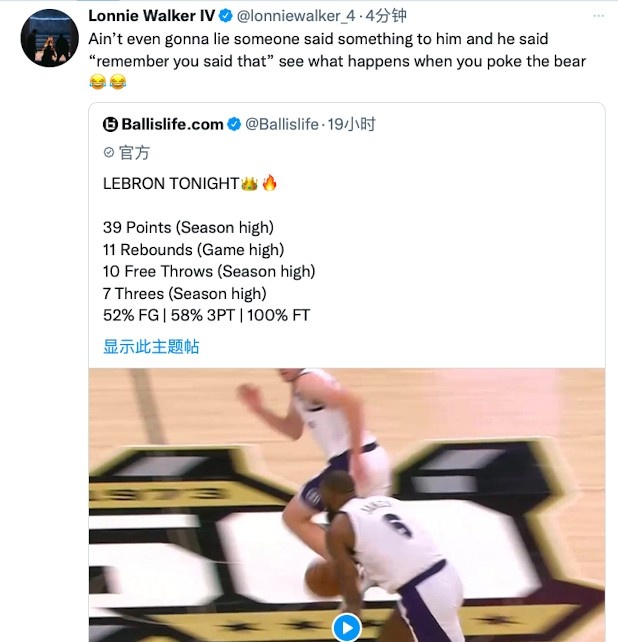Viewport: 618px width, 642px height.
Task: Click the Lonnie Walker IV display name
Action: pyautogui.click(x=152, y=16)
